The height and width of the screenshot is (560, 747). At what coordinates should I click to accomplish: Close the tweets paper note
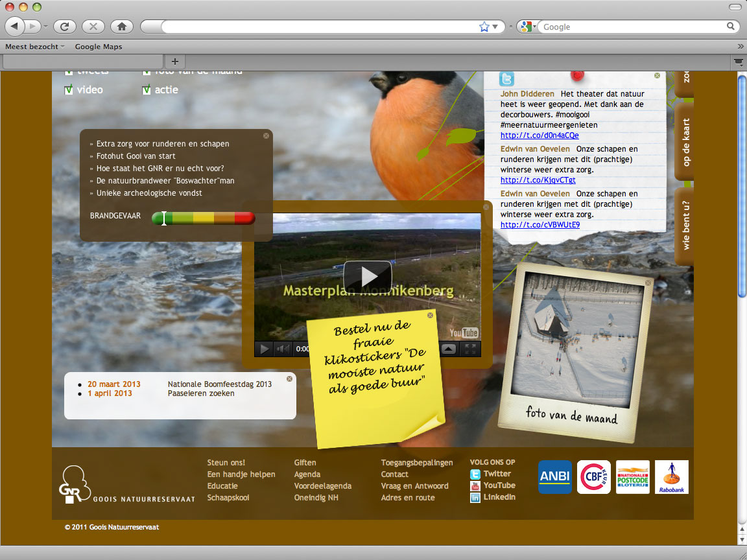click(657, 75)
